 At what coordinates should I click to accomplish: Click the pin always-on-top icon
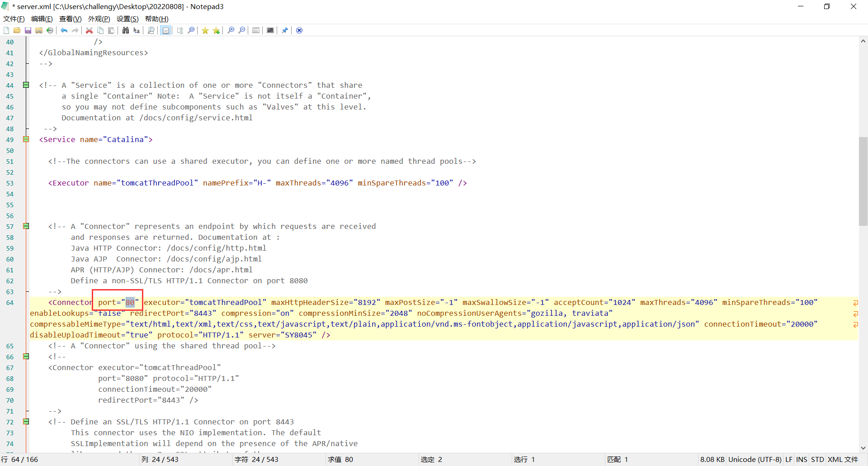coord(285,30)
